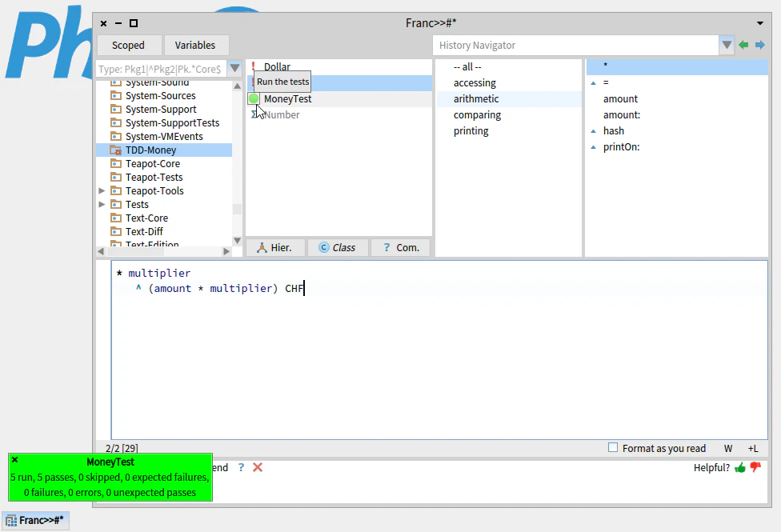Give a thumbs-down next to Helpful?
This screenshot has height=532, width=781.
[x=755, y=467]
